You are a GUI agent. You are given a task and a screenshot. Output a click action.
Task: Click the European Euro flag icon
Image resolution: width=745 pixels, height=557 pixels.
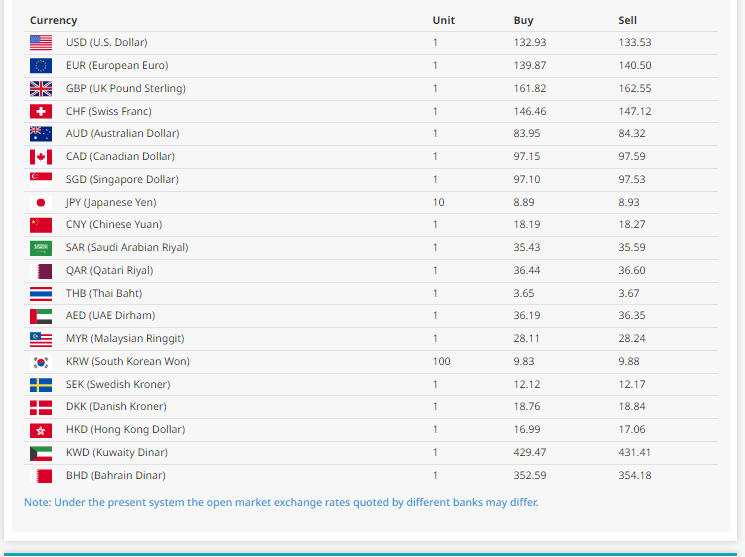[x=41, y=66]
